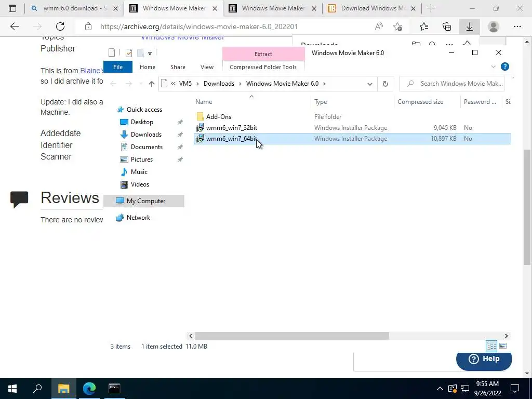Viewport: 532px width, 399px height.
Task: Switch to the Download Windows Movie tab
Action: (373, 8)
